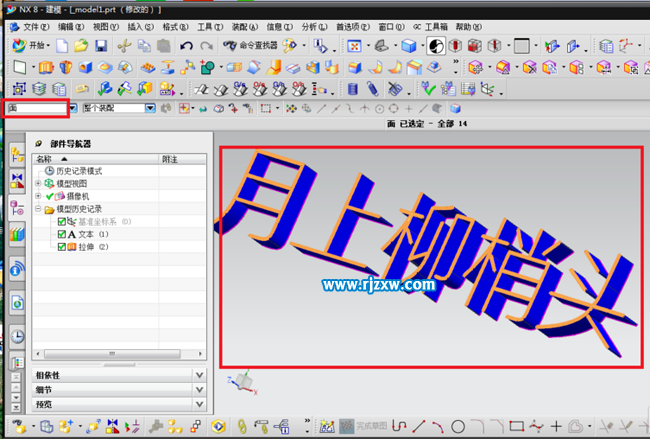Open the 装配 (Assembly) menu

[x=245, y=27]
